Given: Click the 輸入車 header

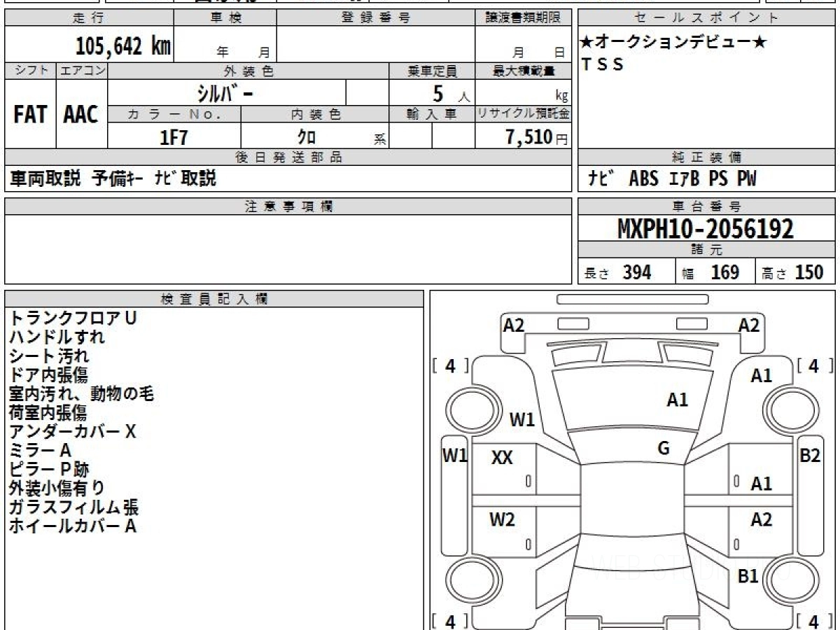Looking at the screenshot, I should coord(432,114).
